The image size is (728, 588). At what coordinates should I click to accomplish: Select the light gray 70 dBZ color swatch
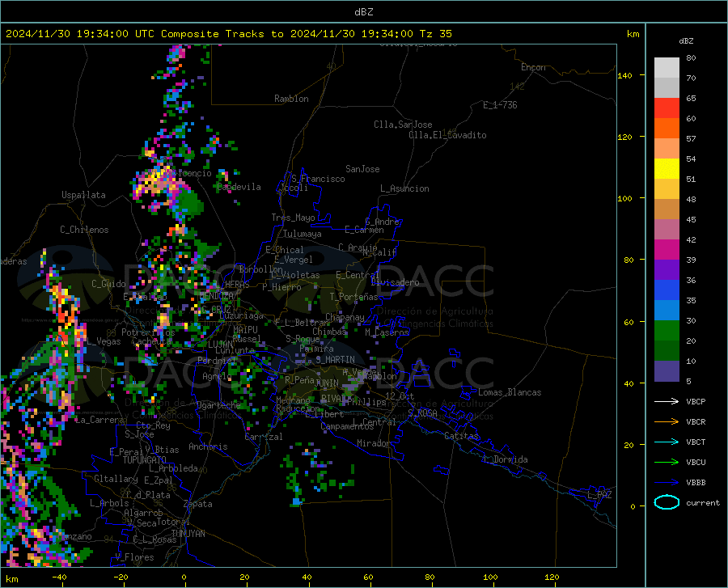point(667,68)
